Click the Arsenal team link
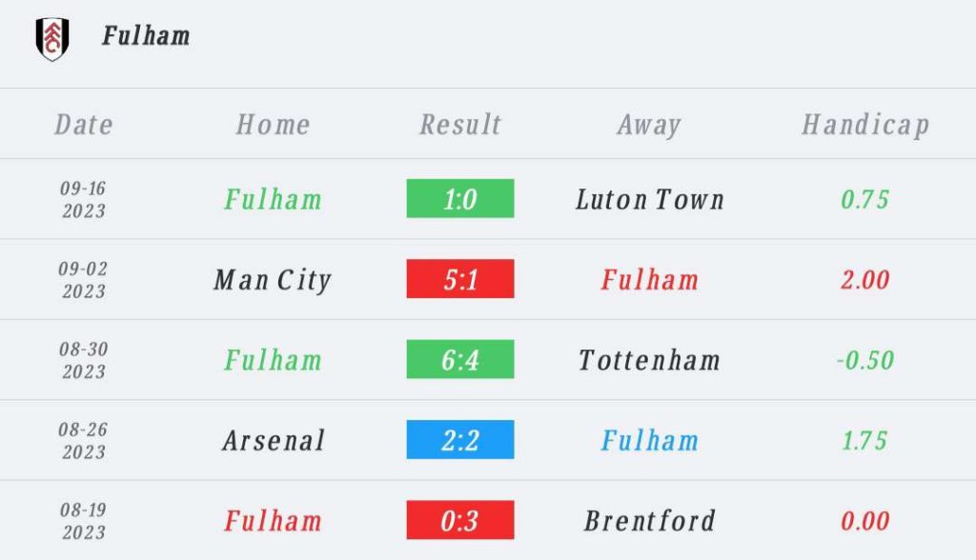Screen dimensions: 976x560 [274, 440]
